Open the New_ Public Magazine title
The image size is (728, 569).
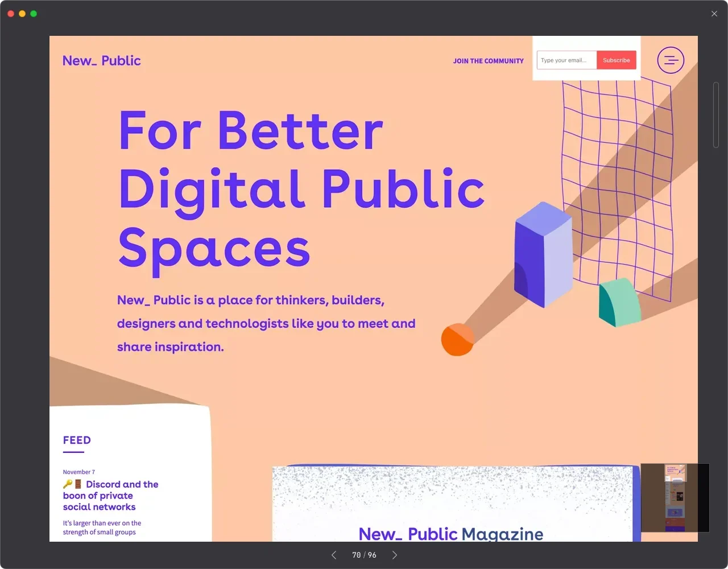[450, 533]
